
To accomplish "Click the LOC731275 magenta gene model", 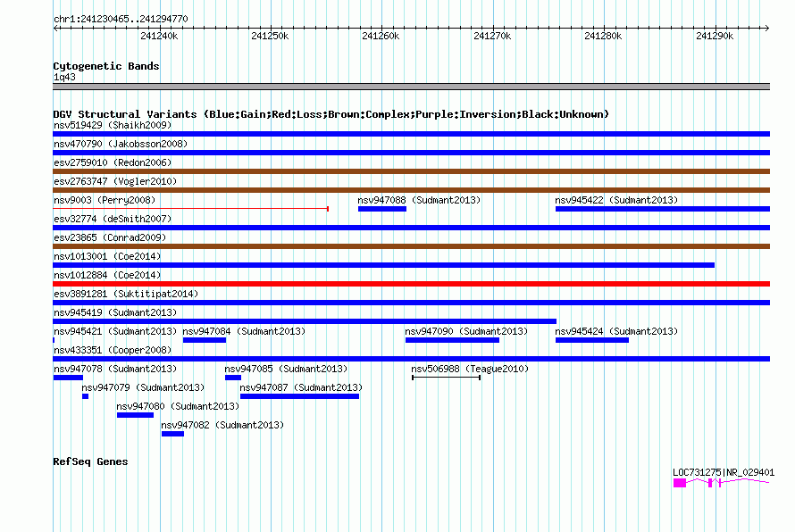I will pyautogui.click(x=721, y=483).
